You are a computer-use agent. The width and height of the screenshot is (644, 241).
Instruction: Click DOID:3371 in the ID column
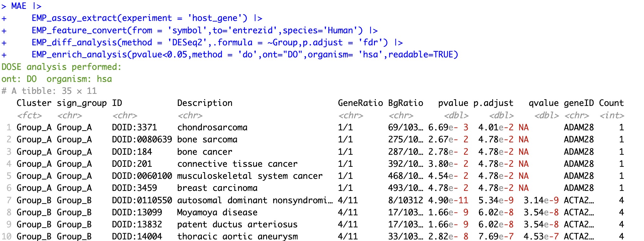[134, 127]
